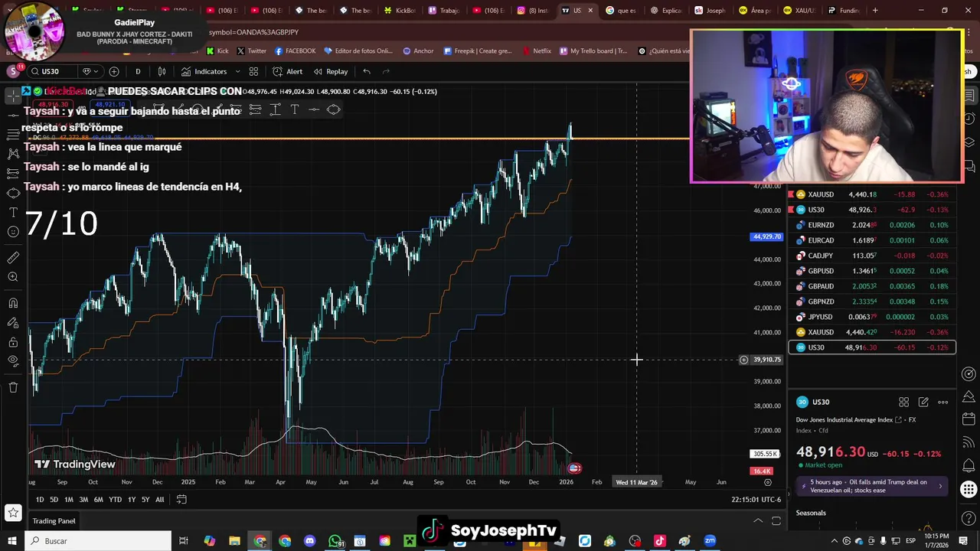Select CADJPY in the watchlist
Viewport: 980px width, 551px height.
(872, 256)
